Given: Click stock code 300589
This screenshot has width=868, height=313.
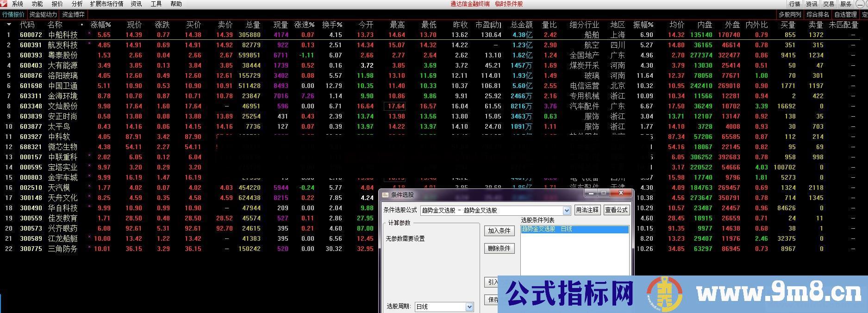Looking at the screenshot, I should click(x=31, y=238).
